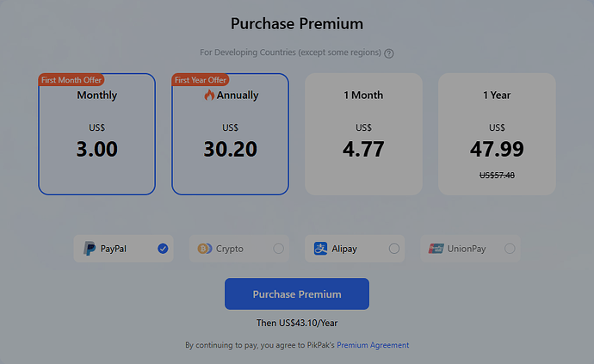Image resolution: width=594 pixels, height=364 pixels.
Task: Click the flame icon beside Annually
Action: (209, 95)
